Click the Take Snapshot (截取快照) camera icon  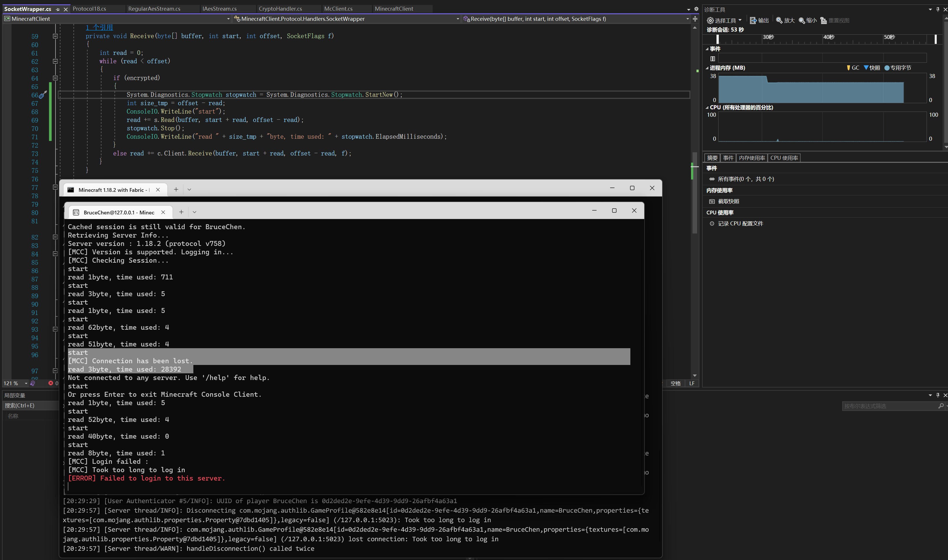(712, 201)
